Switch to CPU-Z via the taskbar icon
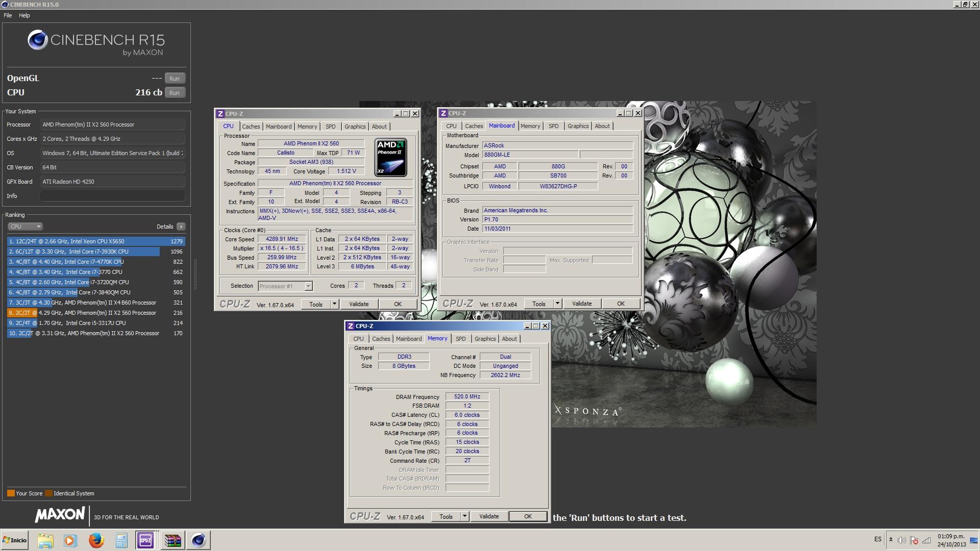980x551 pixels. [x=145, y=540]
